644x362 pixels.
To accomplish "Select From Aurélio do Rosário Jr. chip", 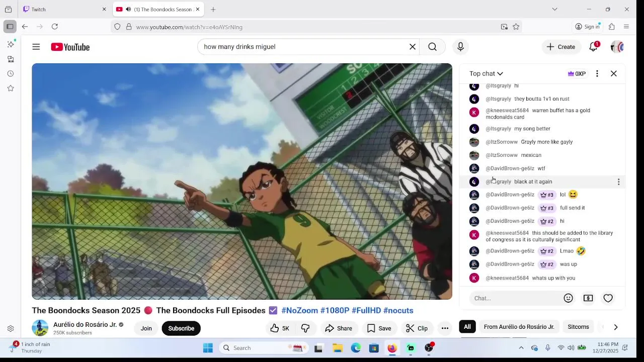I will tap(519, 327).
